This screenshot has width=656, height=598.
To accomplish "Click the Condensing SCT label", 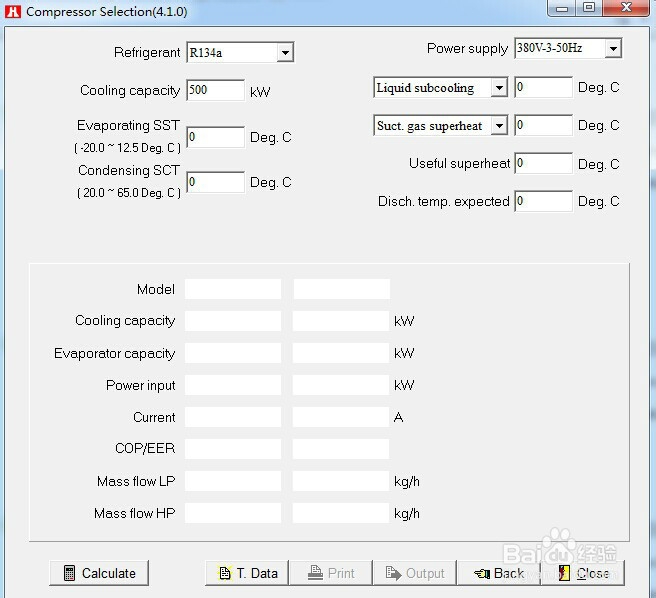I will [x=129, y=170].
